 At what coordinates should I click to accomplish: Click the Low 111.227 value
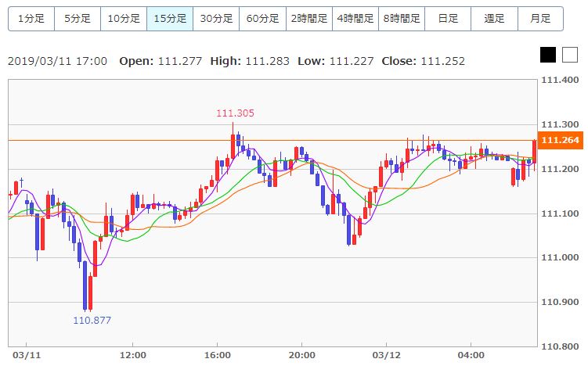tap(352, 61)
